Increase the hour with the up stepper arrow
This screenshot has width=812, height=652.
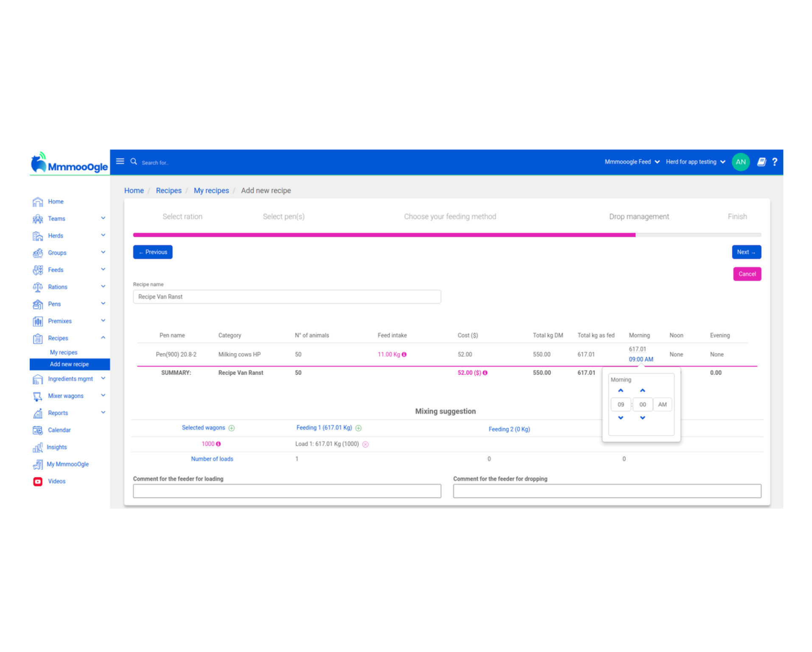tap(621, 390)
